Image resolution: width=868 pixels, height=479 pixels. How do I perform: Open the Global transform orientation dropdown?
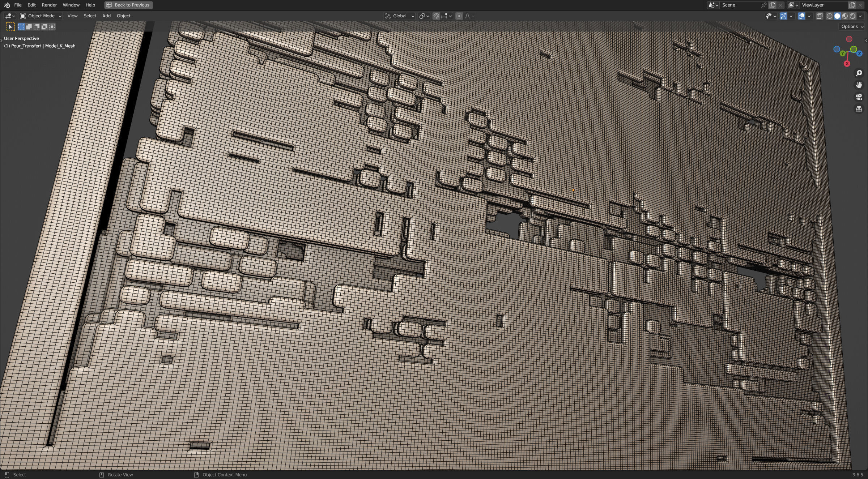tap(400, 16)
